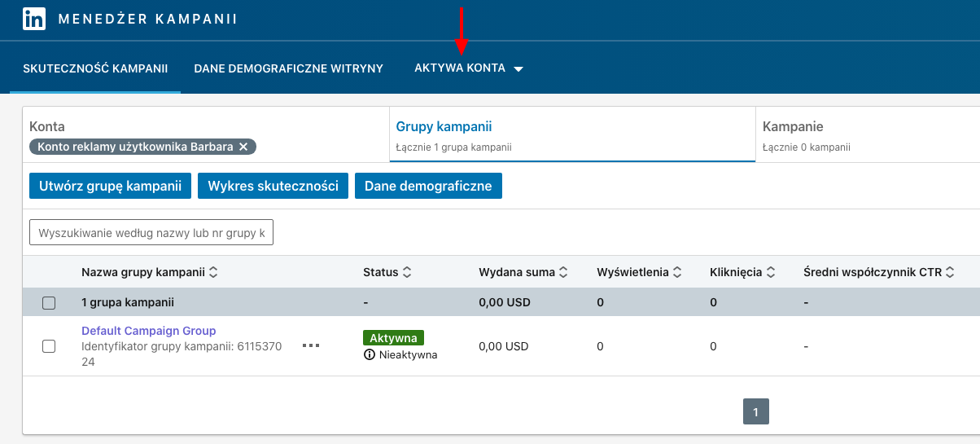Sort by Kliknięcia column

pyautogui.click(x=771, y=273)
